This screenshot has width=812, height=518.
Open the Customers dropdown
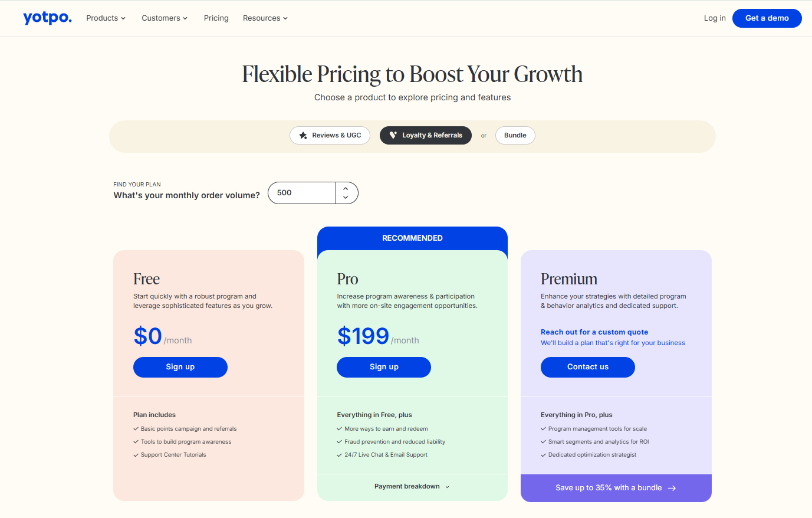165,18
